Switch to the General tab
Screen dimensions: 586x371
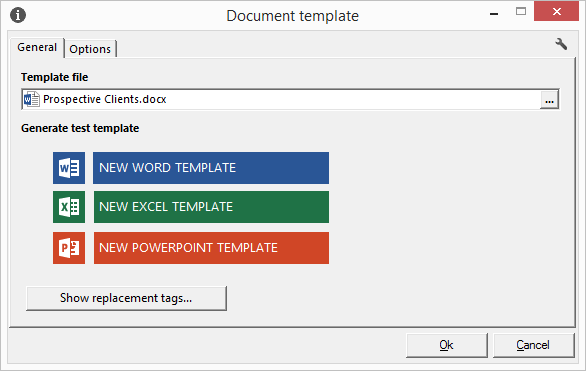click(37, 47)
